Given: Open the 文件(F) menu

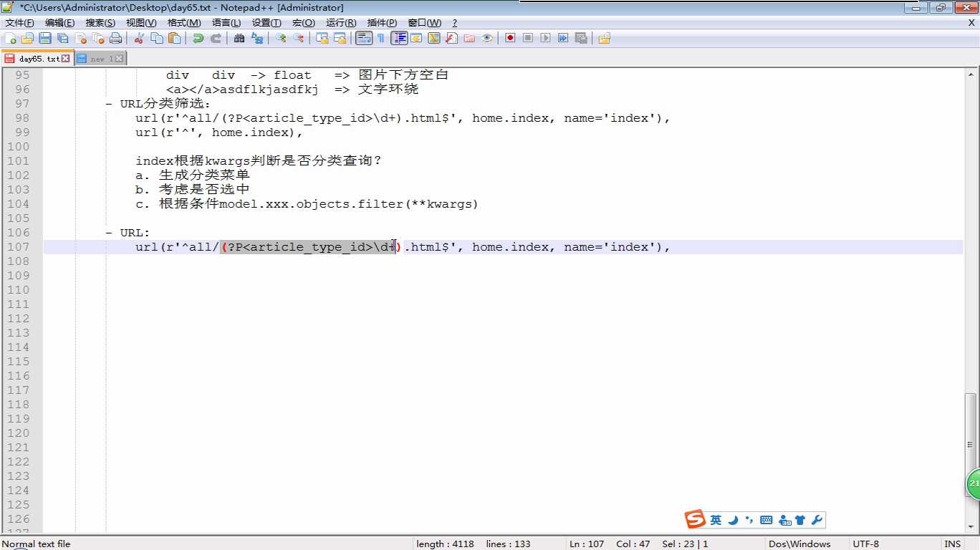Looking at the screenshot, I should pyautogui.click(x=19, y=23).
